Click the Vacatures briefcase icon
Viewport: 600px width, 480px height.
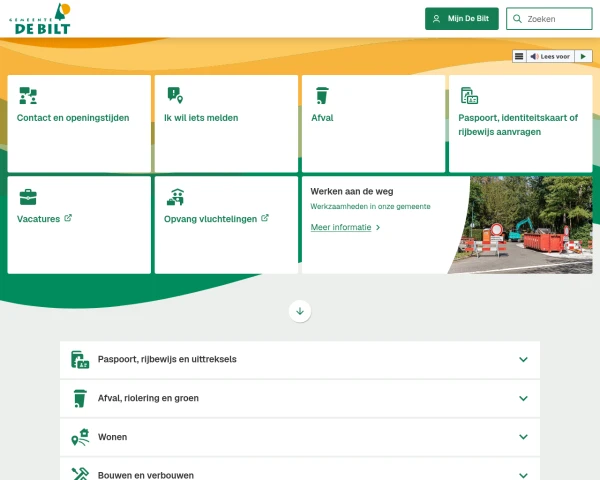pyautogui.click(x=28, y=197)
